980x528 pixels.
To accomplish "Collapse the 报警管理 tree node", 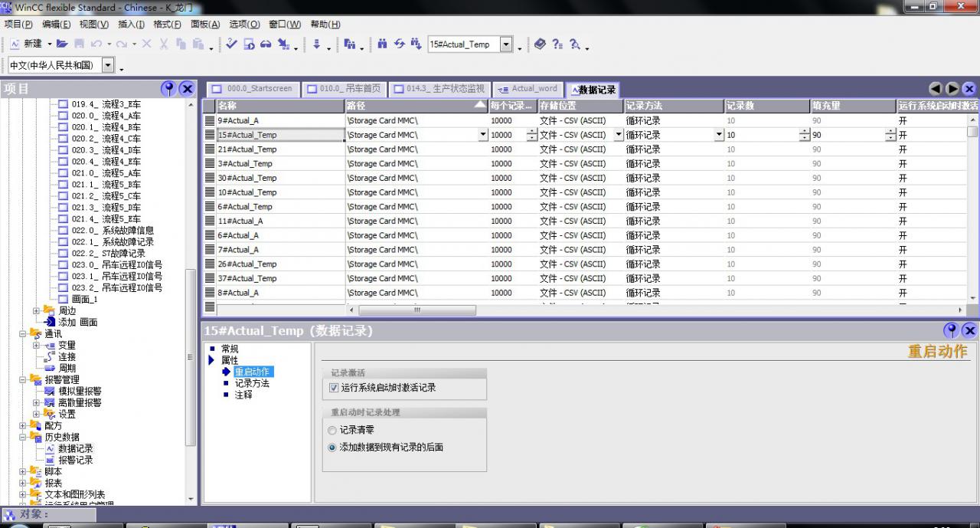I will (23, 379).
